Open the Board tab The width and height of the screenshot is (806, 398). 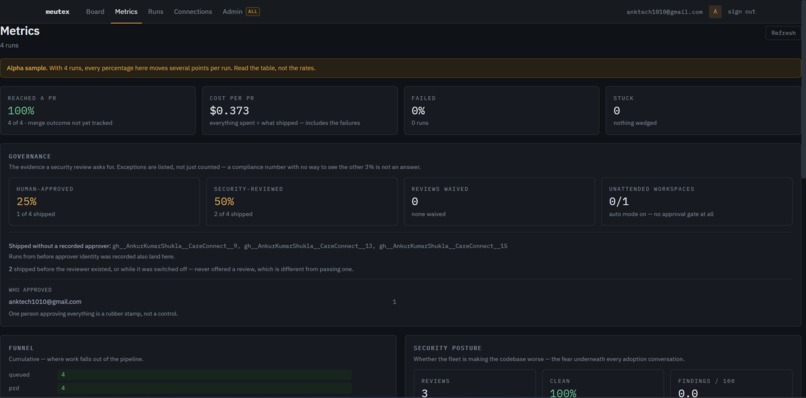95,11
